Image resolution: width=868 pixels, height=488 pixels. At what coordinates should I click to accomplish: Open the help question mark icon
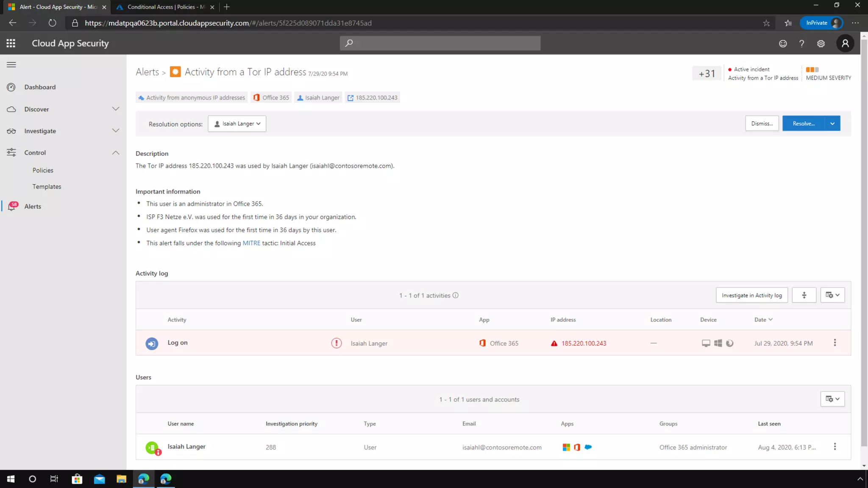point(801,44)
